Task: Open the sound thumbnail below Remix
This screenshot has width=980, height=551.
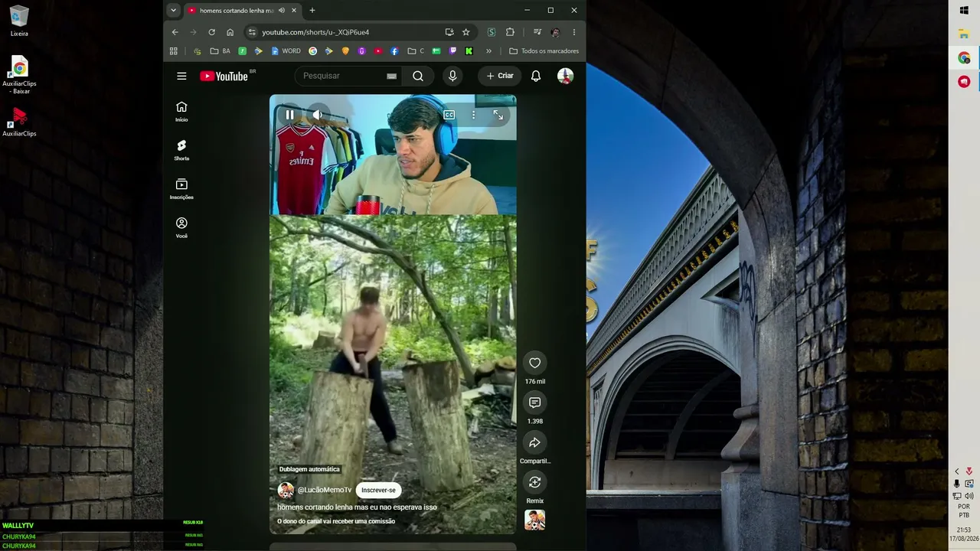Action: point(535,520)
